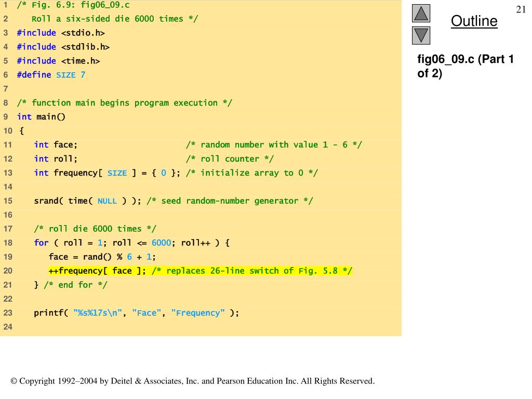
Task: Click the 'seed random-number generator' comment
Action: 230,201
